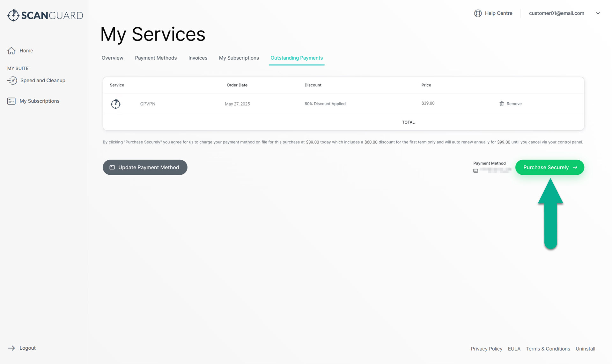612x364 pixels.
Task: Click the Logout arrow icon
Action: 11,348
